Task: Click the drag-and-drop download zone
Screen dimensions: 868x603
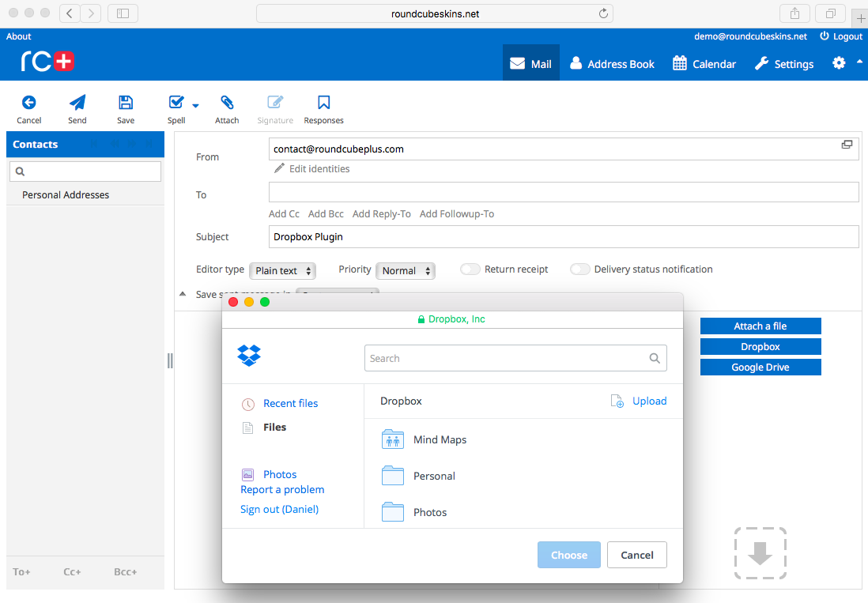Action: pyautogui.click(x=760, y=553)
